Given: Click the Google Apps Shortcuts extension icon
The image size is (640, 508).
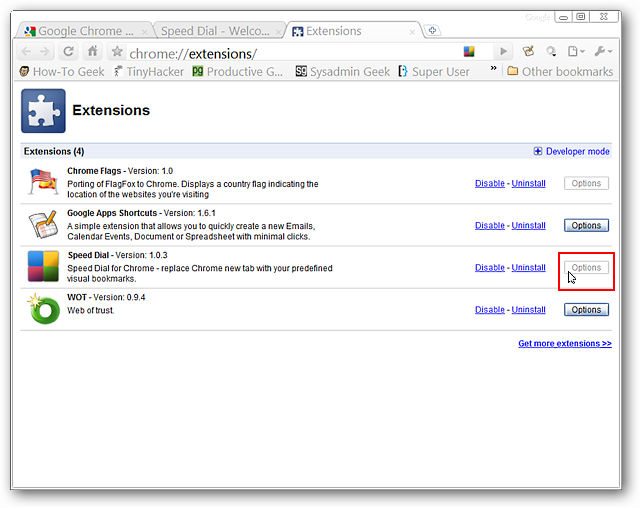Looking at the screenshot, I should [43, 225].
